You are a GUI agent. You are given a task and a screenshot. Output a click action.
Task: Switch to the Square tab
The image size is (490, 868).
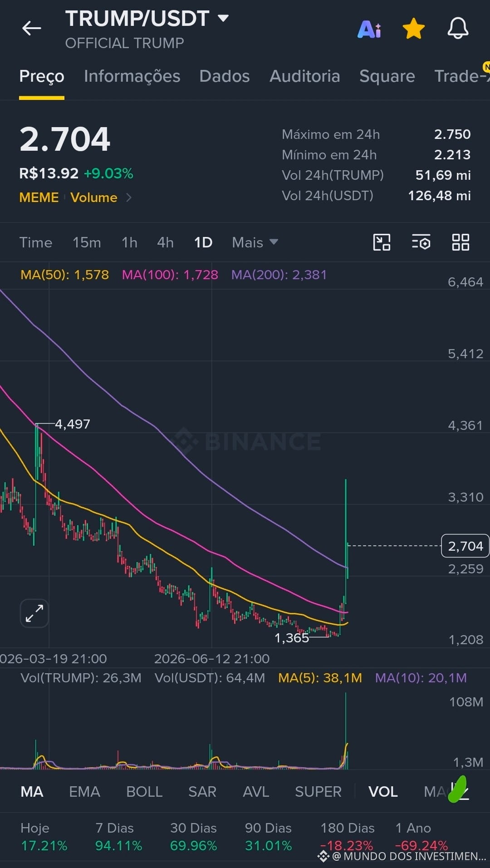[387, 76]
